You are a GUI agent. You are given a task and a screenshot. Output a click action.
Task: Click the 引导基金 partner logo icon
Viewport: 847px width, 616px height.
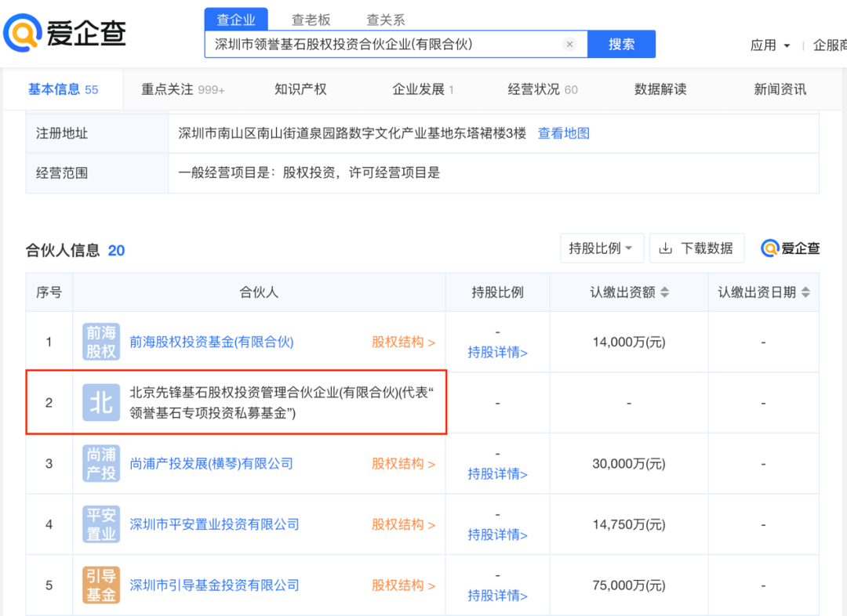[x=101, y=585]
